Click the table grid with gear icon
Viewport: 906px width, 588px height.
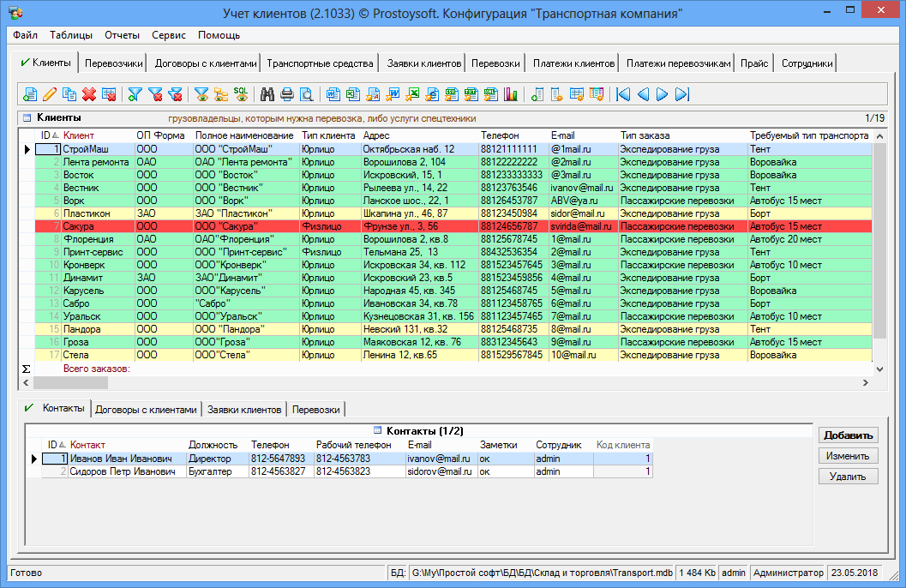coord(577,94)
